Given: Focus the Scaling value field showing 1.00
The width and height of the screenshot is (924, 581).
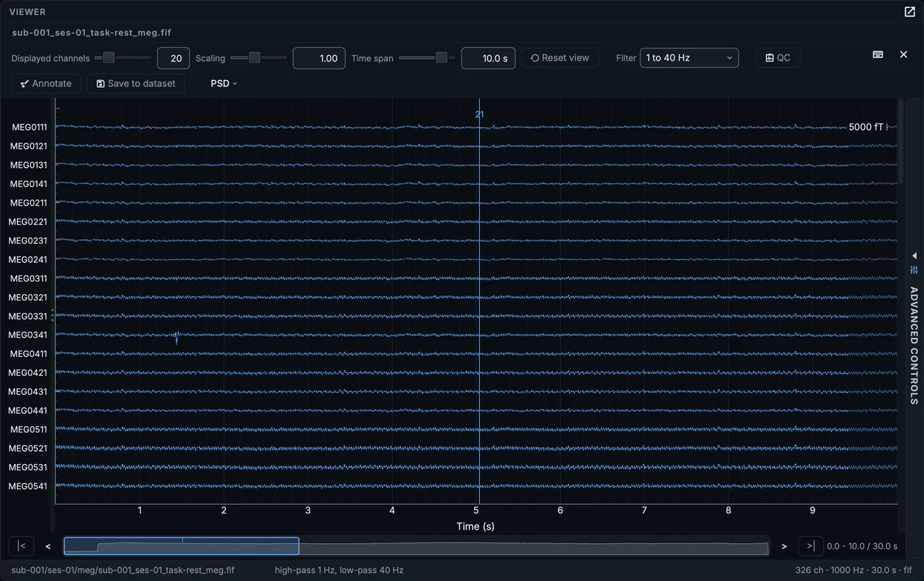Looking at the screenshot, I should pos(319,59).
